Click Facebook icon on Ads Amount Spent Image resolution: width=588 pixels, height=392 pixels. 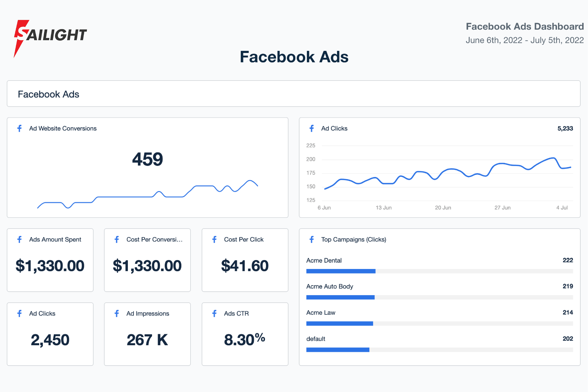tap(19, 239)
